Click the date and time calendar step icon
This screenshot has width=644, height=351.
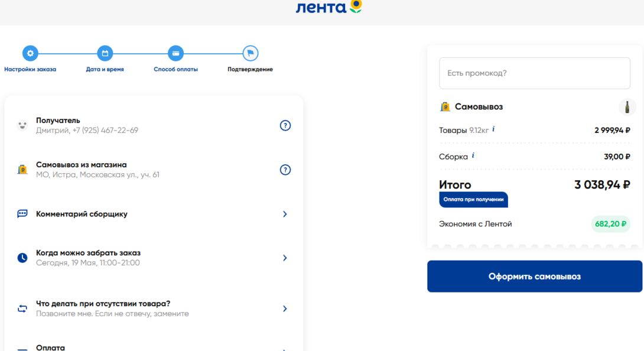(105, 53)
